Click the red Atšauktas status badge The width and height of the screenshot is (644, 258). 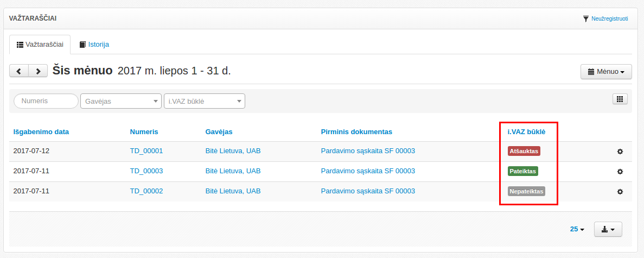pos(524,151)
